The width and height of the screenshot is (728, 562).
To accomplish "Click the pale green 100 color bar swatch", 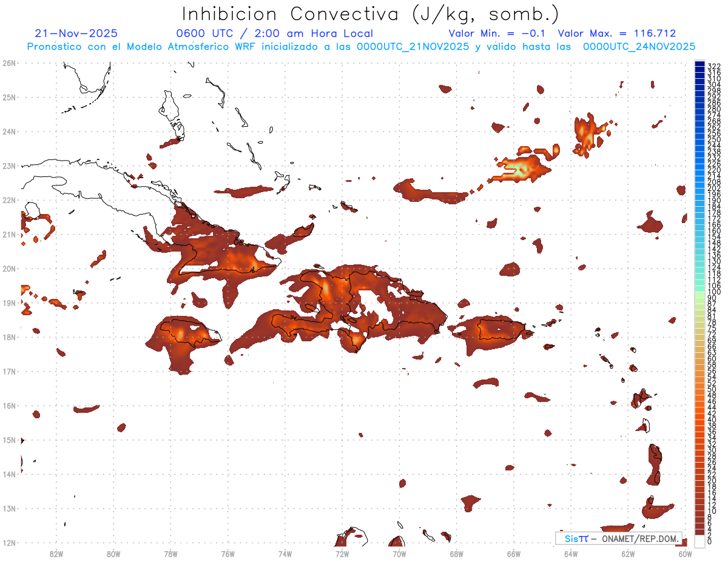I will [x=699, y=294].
